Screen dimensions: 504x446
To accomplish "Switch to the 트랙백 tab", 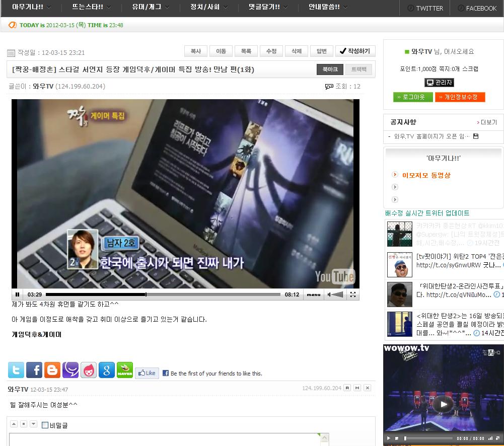I will point(358,69).
